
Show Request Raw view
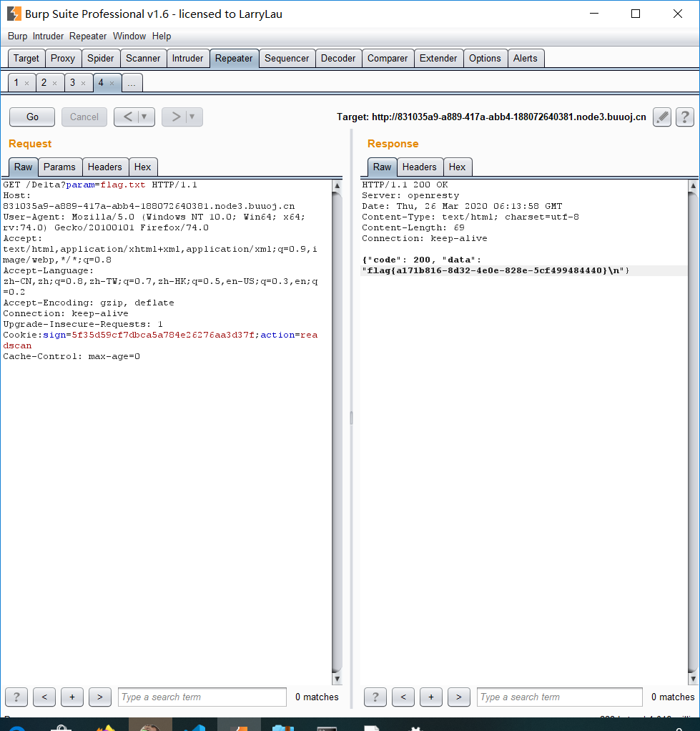click(24, 167)
